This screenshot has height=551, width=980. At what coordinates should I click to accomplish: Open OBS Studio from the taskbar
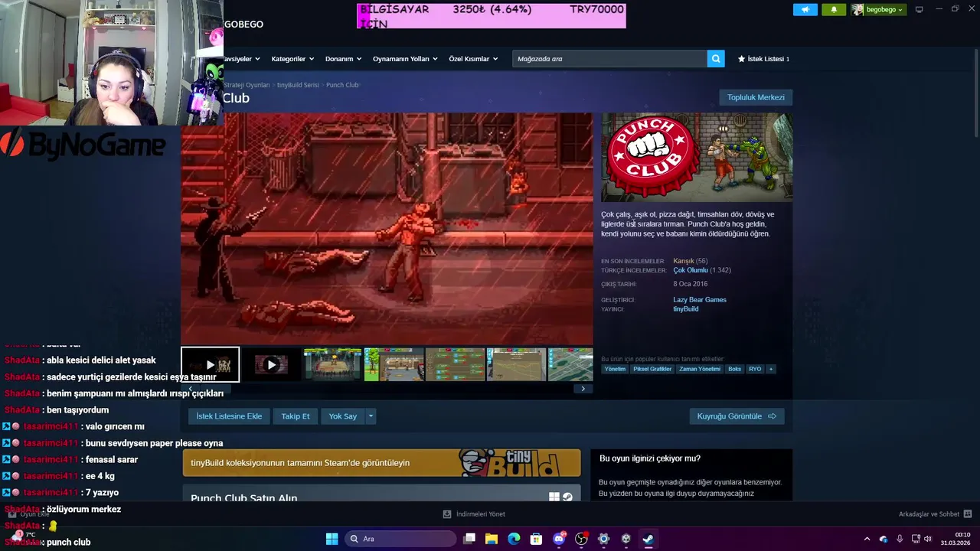coord(581,539)
